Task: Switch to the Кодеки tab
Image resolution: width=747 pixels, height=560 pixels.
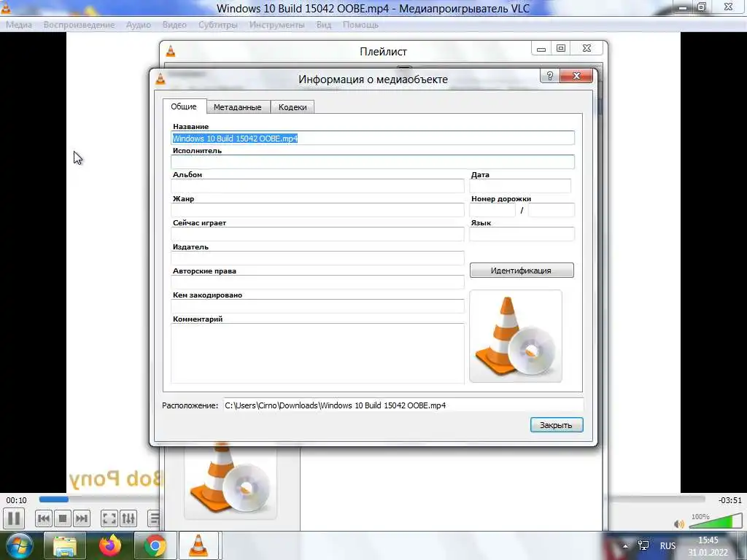Action: (293, 107)
